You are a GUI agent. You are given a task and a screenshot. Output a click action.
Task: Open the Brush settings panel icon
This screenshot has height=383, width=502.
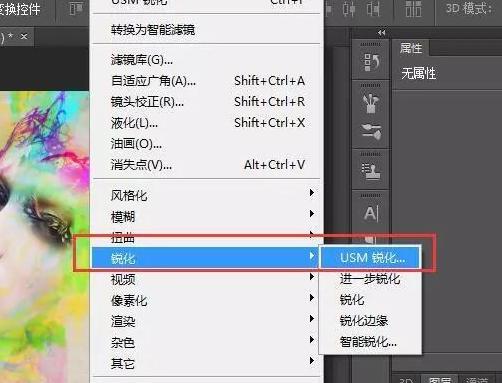pyautogui.click(x=371, y=131)
